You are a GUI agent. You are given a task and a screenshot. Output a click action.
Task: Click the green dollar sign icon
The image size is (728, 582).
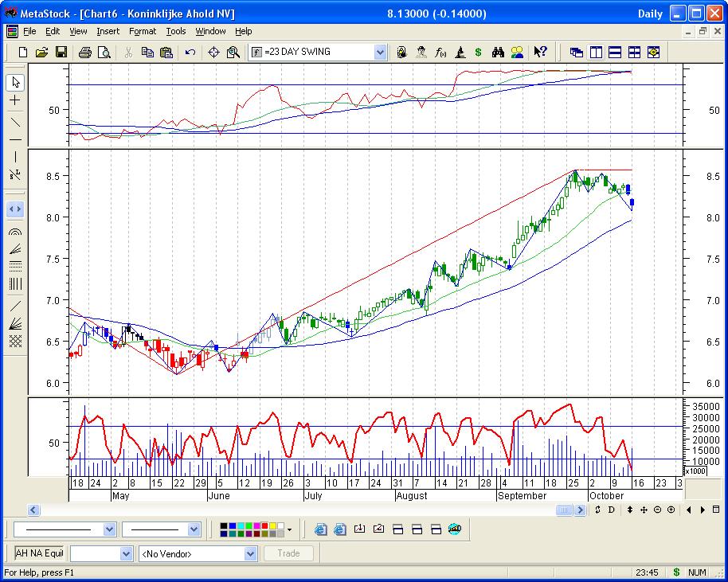point(478,53)
